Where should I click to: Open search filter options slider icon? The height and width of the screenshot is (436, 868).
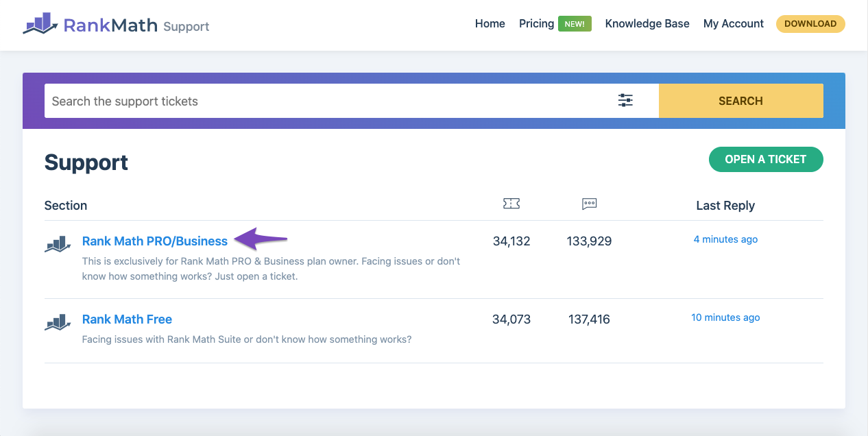625,101
